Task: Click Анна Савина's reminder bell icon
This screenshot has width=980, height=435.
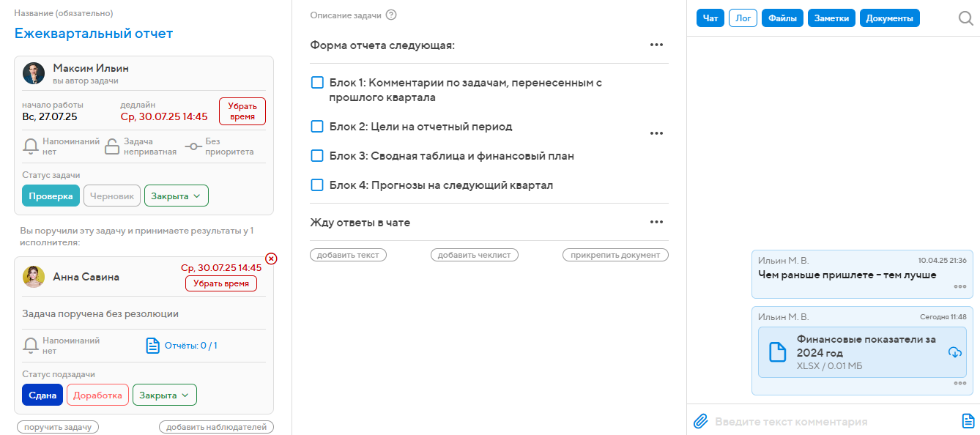Action: click(x=31, y=346)
